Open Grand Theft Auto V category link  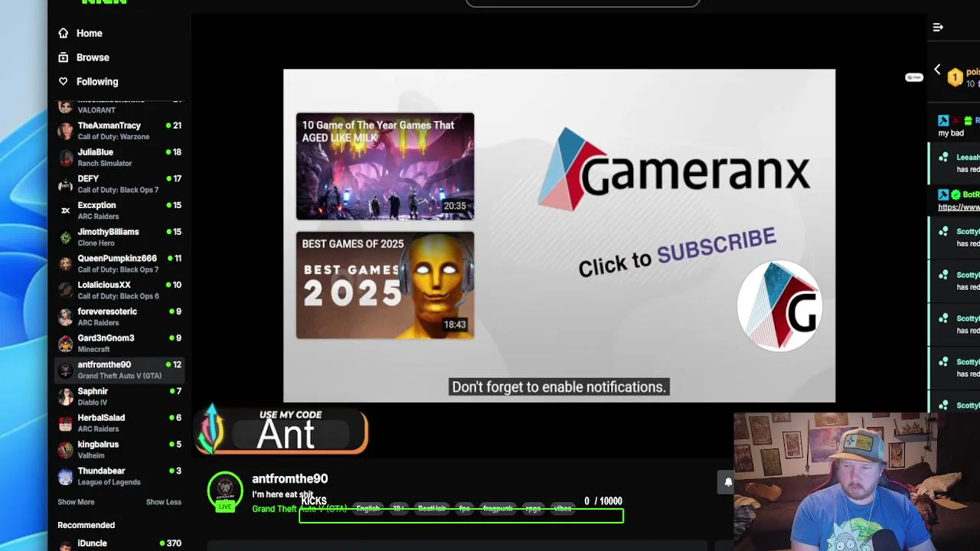tap(299, 509)
